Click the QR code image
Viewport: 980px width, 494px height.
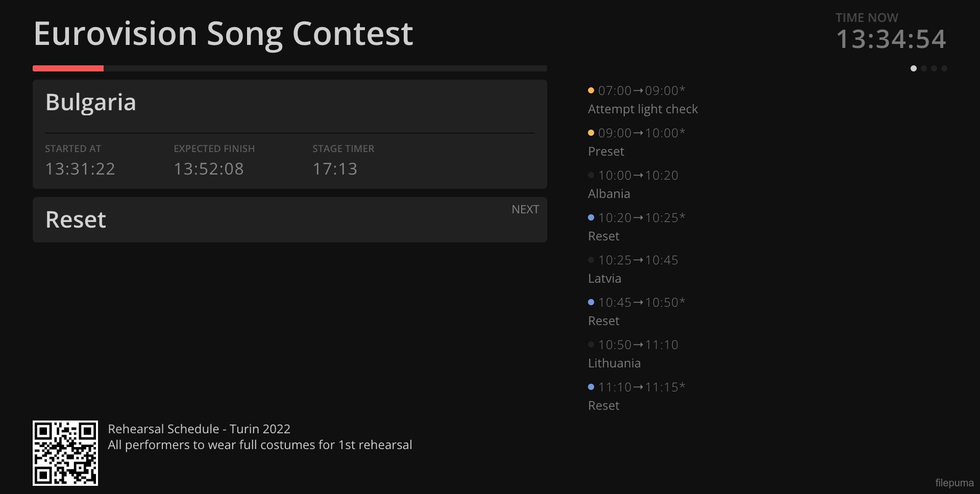[65, 453]
